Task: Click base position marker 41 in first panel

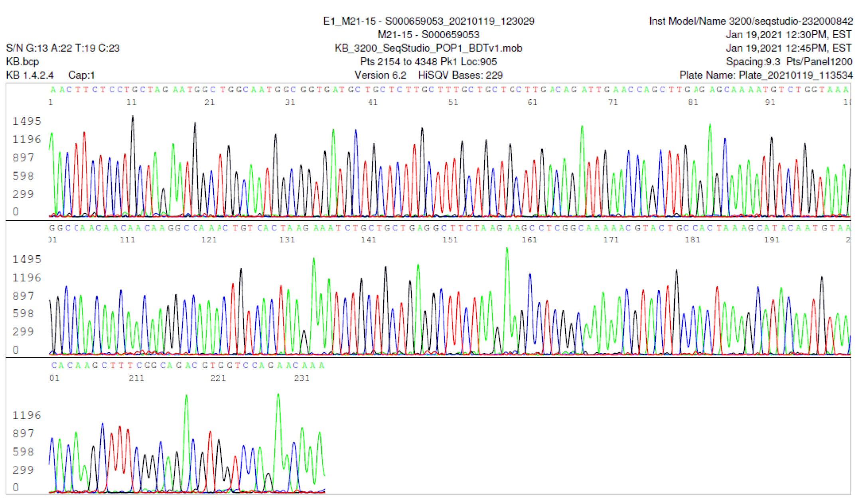Action: pyautogui.click(x=373, y=102)
